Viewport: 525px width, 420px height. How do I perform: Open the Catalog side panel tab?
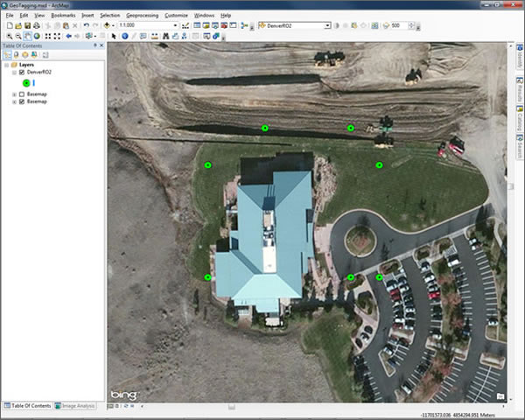click(519, 120)
